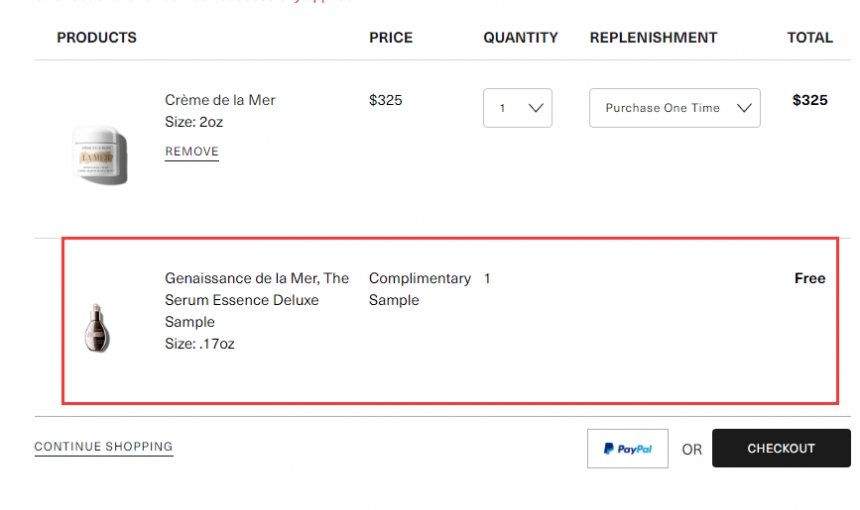Expand the Purchase One Time replenishment dropdown
The image size is (860, 510).
tap(675, 108)
